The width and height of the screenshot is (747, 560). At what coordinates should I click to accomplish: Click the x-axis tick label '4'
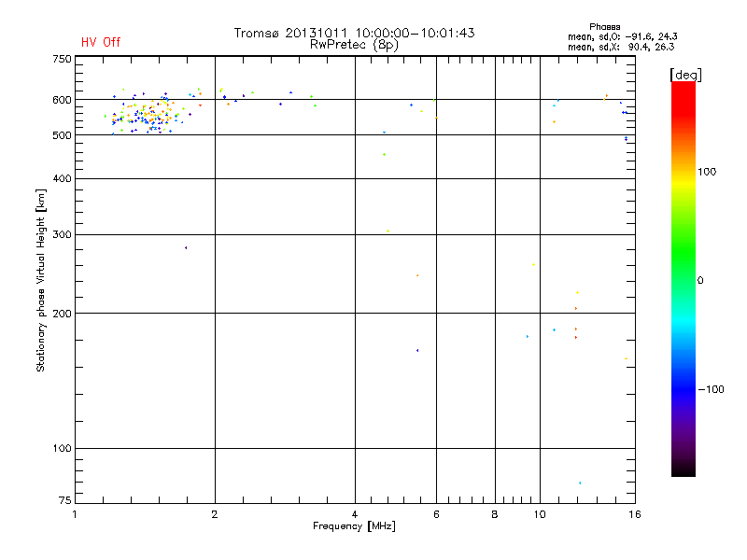pyautogui.click(x=355, y=514)
